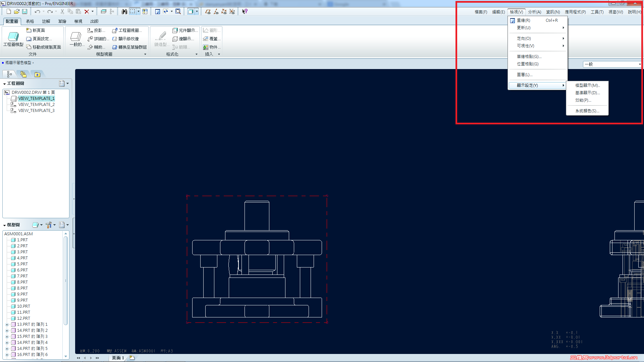Image resolution: width=644 pixels, height=362 pixels.
Task: Click the binoculars Find tool icon
Action: click(x=124, y=11)
